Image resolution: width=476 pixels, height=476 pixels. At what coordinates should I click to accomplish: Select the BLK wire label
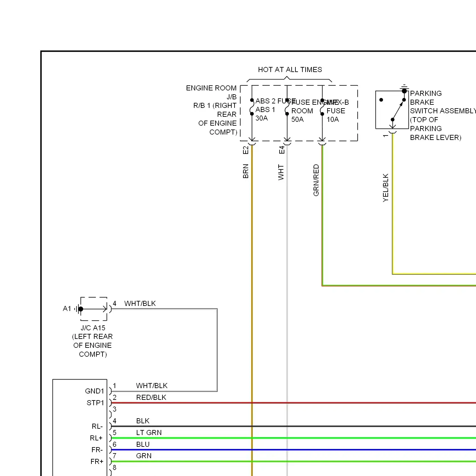[x=143, y=421]
